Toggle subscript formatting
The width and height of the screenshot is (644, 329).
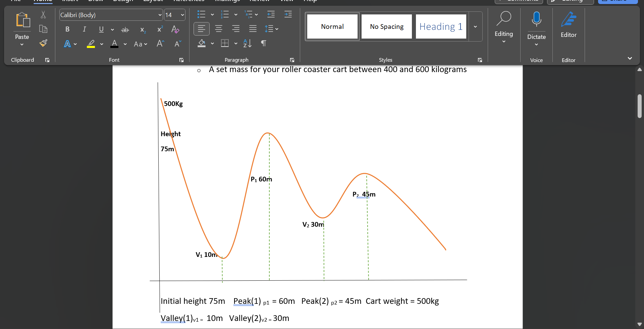coord(142,30)
